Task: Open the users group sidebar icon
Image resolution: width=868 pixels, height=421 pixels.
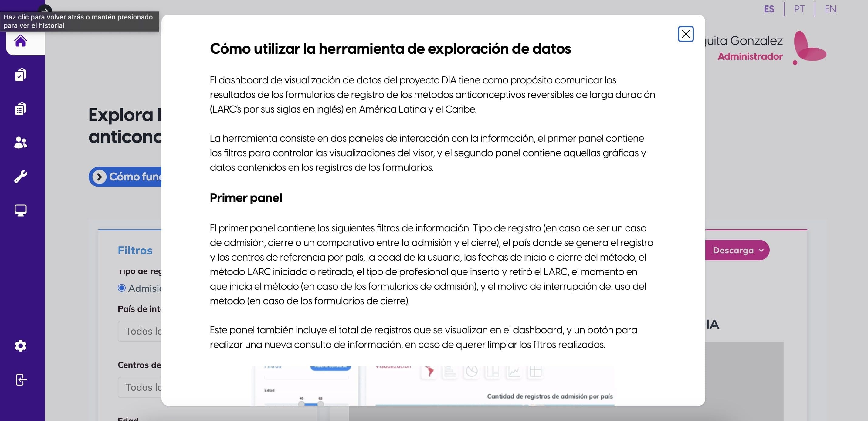Action: pos(21,143)
